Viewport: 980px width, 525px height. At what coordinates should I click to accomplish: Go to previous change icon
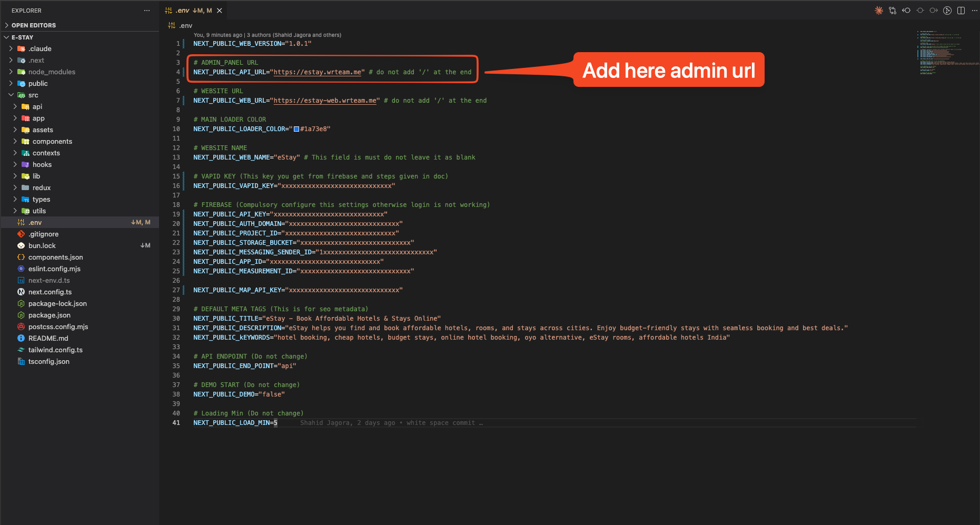[x=906, y=11]
